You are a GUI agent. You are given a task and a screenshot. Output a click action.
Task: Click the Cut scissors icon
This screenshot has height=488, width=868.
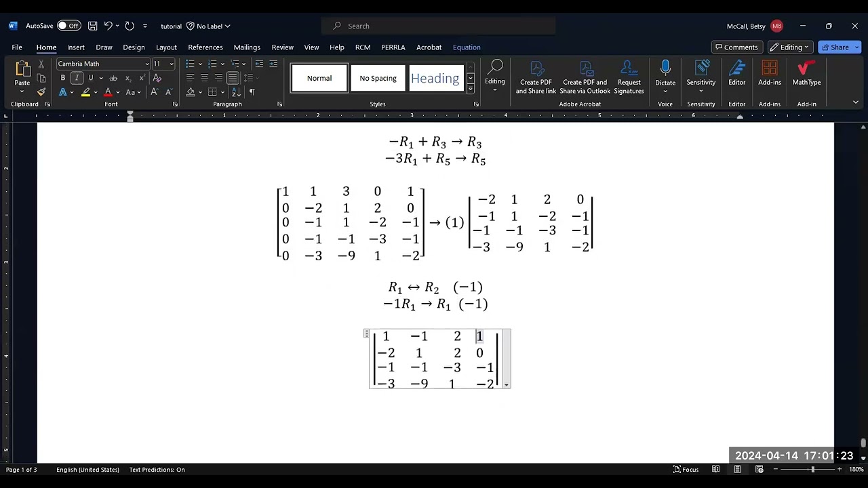click(41, 64)
